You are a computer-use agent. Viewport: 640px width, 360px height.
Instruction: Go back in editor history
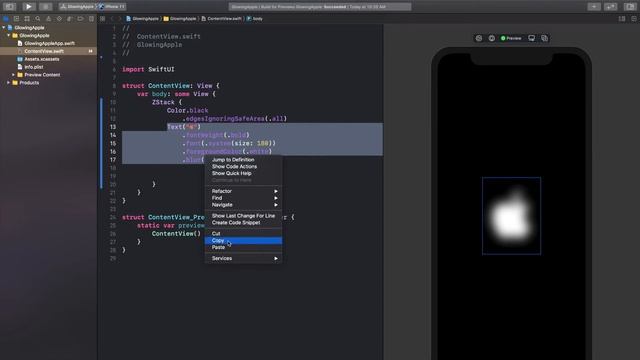coord(112,19)
